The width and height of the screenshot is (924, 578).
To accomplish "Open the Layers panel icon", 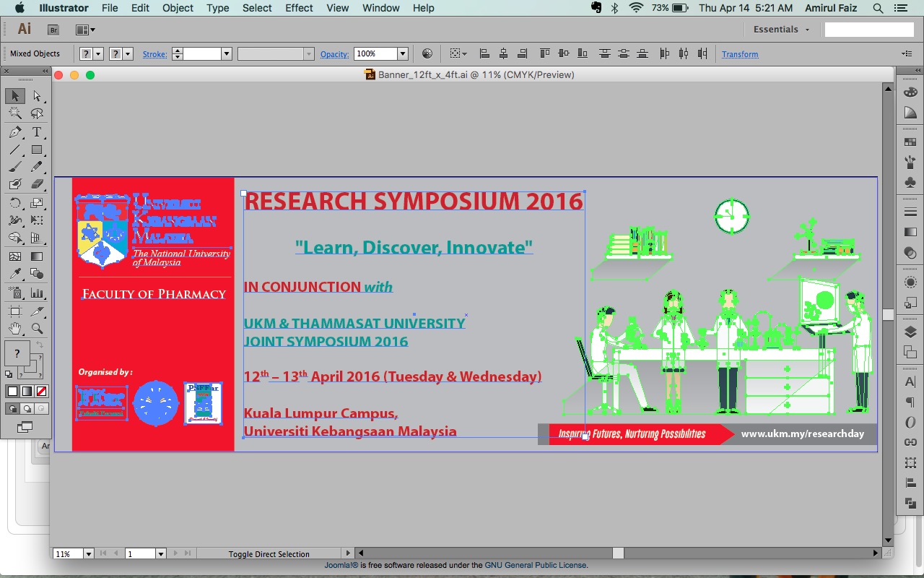I will [910, 332].
